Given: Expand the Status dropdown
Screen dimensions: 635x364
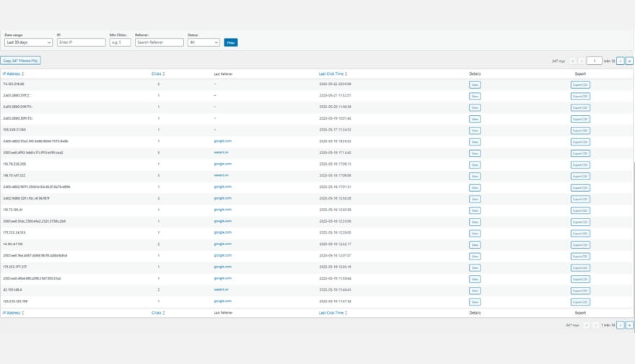Looking at the screenshot, I should click(203, 43).
